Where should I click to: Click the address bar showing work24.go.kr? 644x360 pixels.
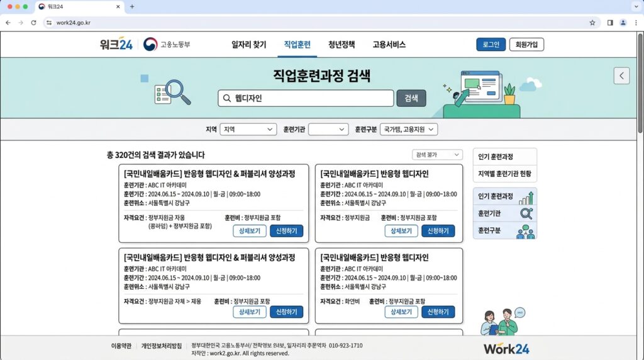(320, 23)
